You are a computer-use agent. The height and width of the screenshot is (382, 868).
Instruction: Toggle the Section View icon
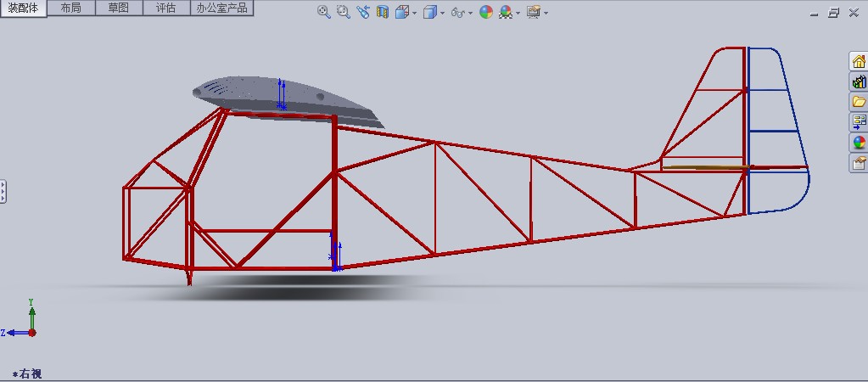[382, 12]
